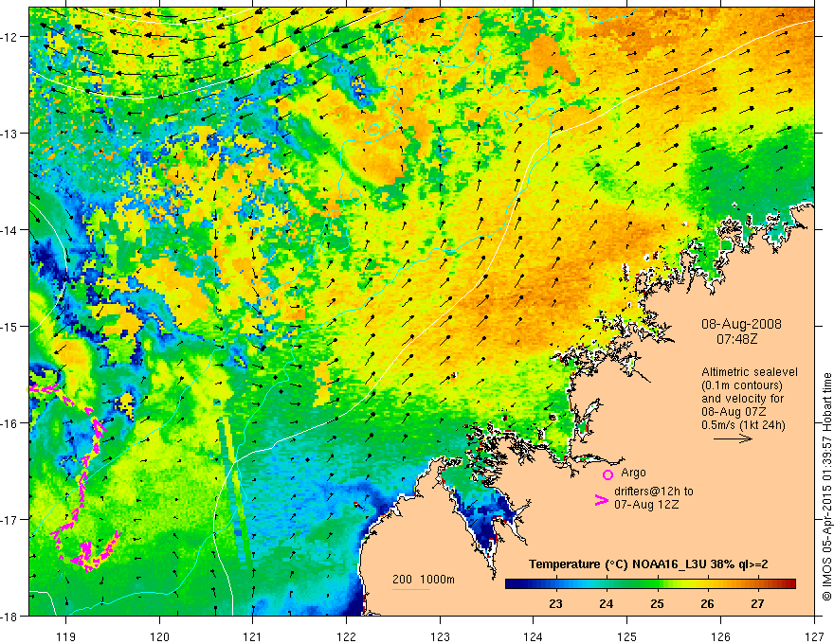
Task: Click the Argo legend label
Action: 633,473
